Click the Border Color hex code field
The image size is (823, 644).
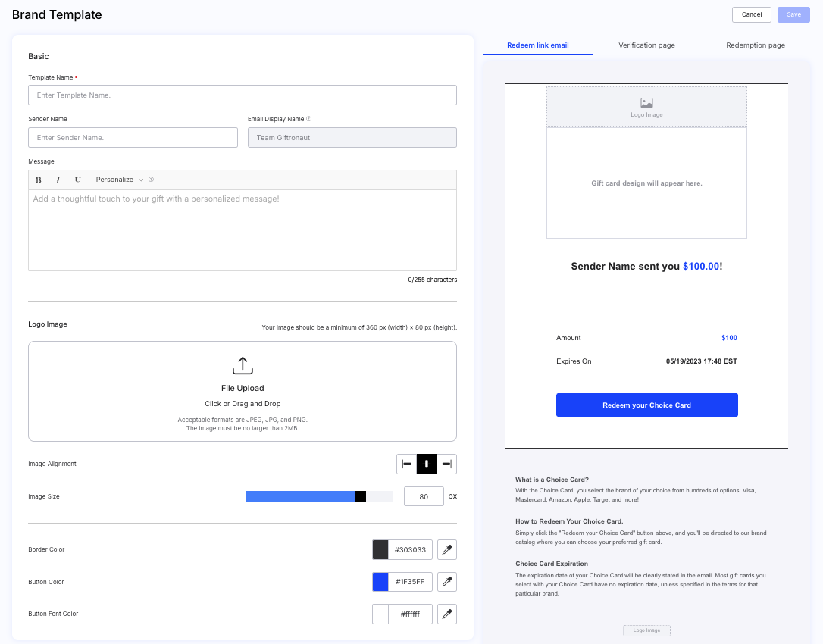(x=411, y=549)
